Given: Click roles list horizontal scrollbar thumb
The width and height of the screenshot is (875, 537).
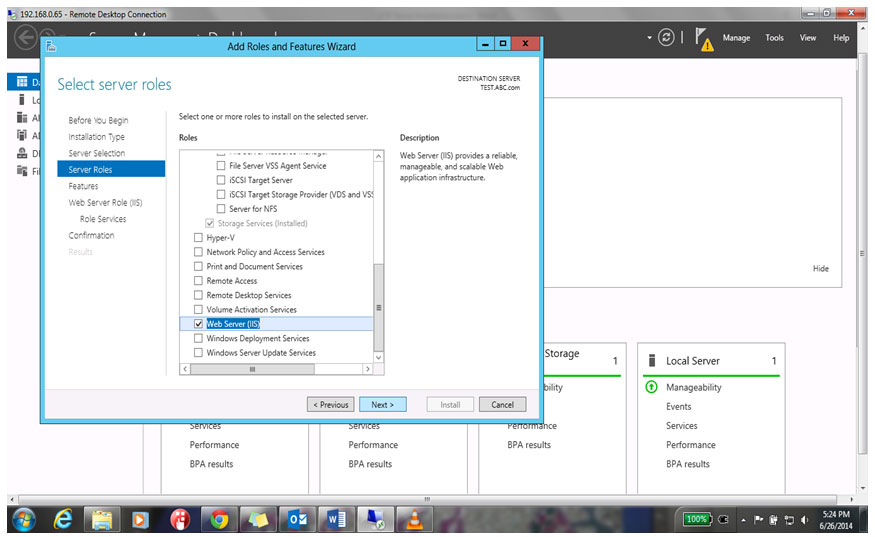Looking at the screenshot, I should pos(252,369).
